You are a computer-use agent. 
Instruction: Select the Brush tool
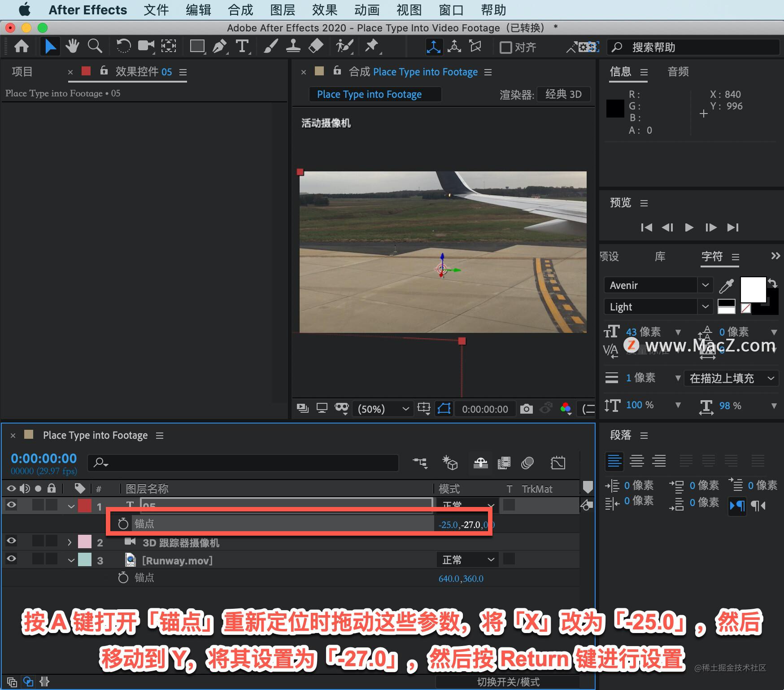[270, 46]
